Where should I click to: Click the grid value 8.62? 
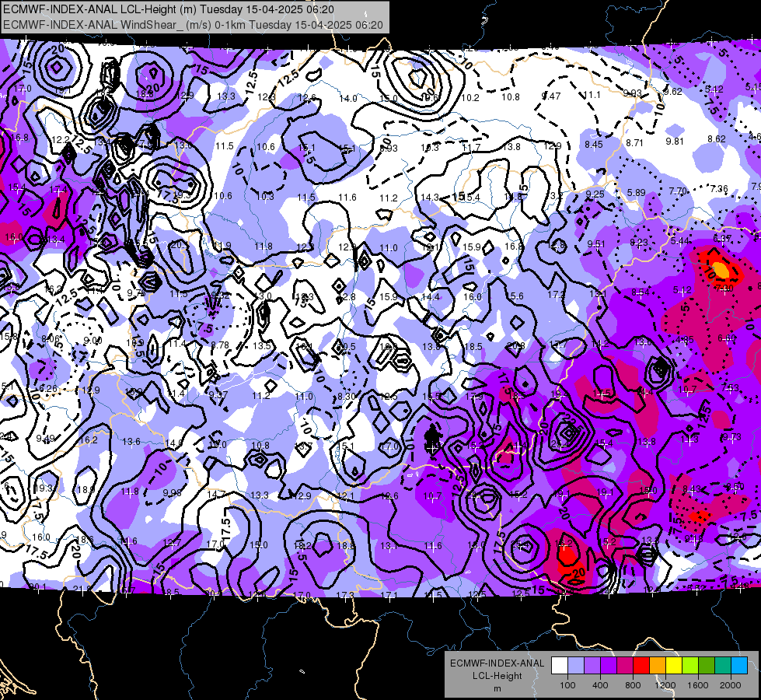click(717, 139)
